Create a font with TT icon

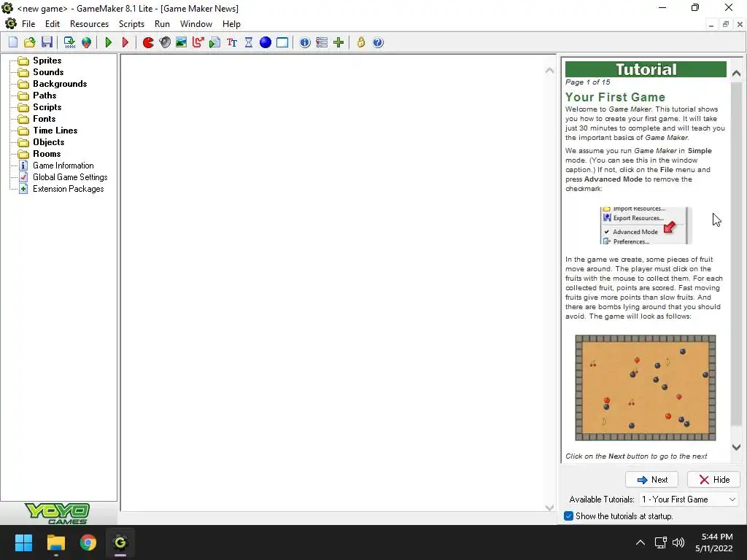232,42
